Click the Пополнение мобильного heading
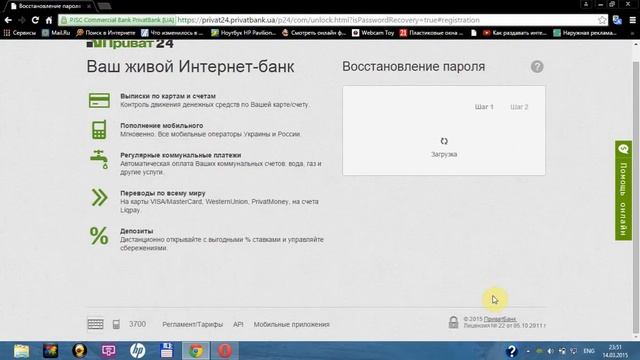 (162, 125)
